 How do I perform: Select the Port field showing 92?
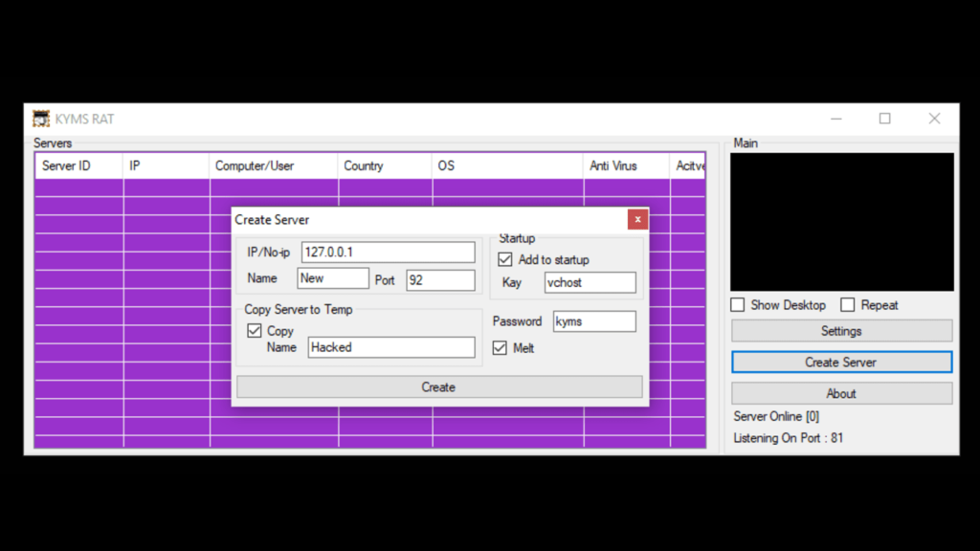[440, 280]
